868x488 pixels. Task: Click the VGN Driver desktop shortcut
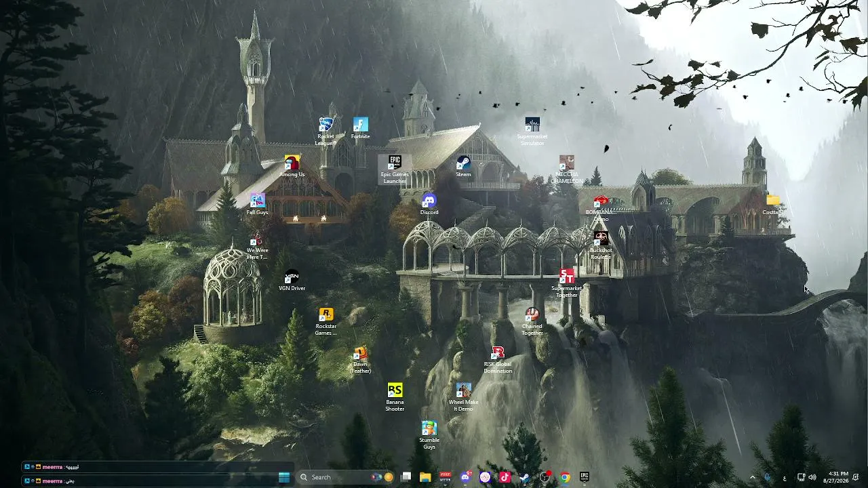tap(292, 280)
